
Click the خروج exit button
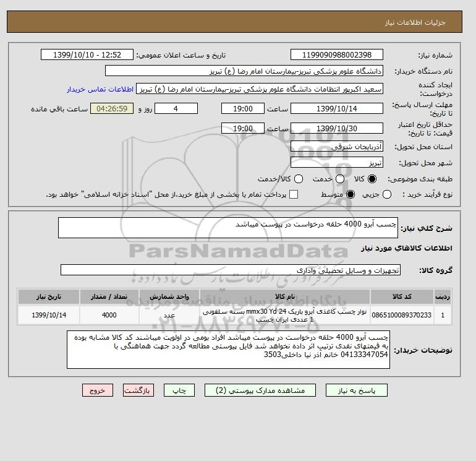tap(98, 390)
